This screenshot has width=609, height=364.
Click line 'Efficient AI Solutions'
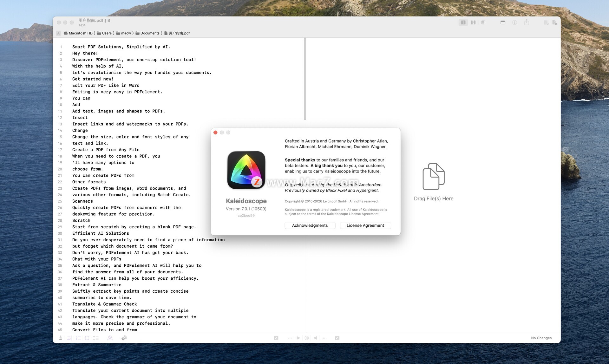tap(101, 233)
